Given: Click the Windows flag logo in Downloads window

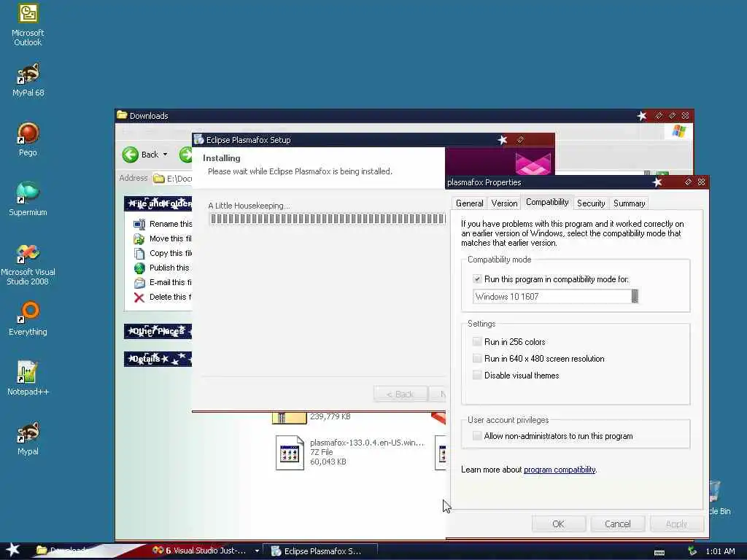Looking at the screenshot, I should (x=679, y=131).
